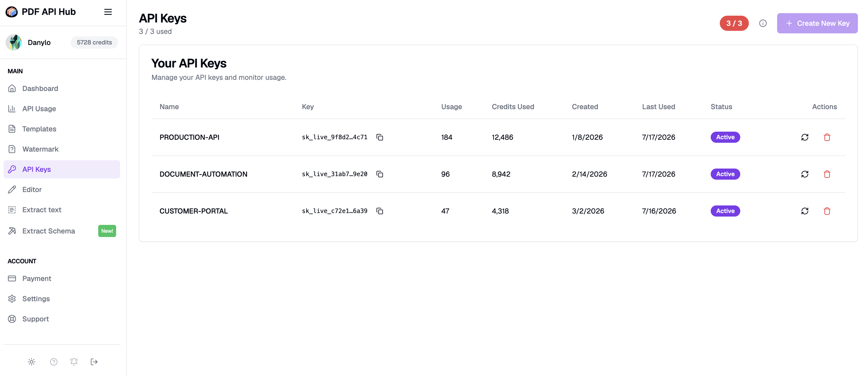
Task: Click the Usage column header
Action: point(451,107)
